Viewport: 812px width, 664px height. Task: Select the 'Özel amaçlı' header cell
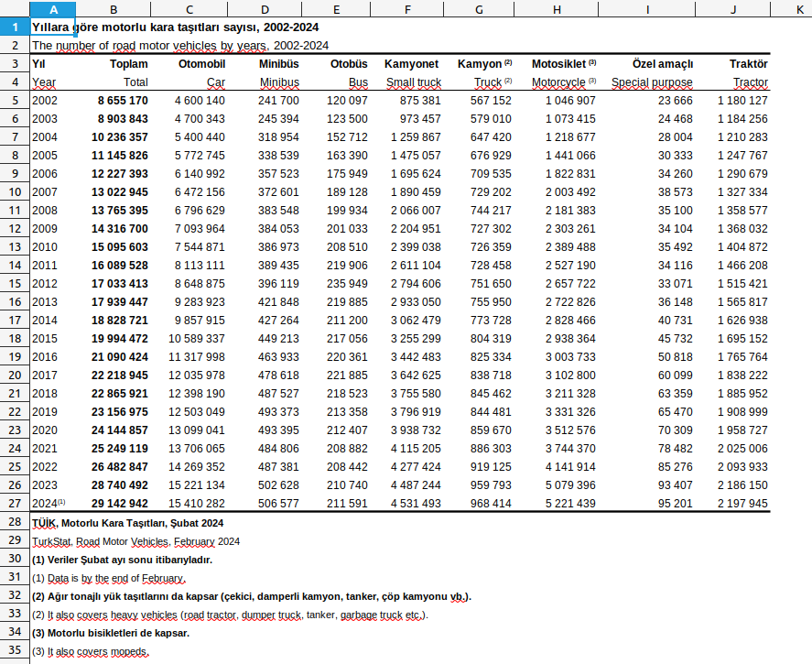coord(662,64)
